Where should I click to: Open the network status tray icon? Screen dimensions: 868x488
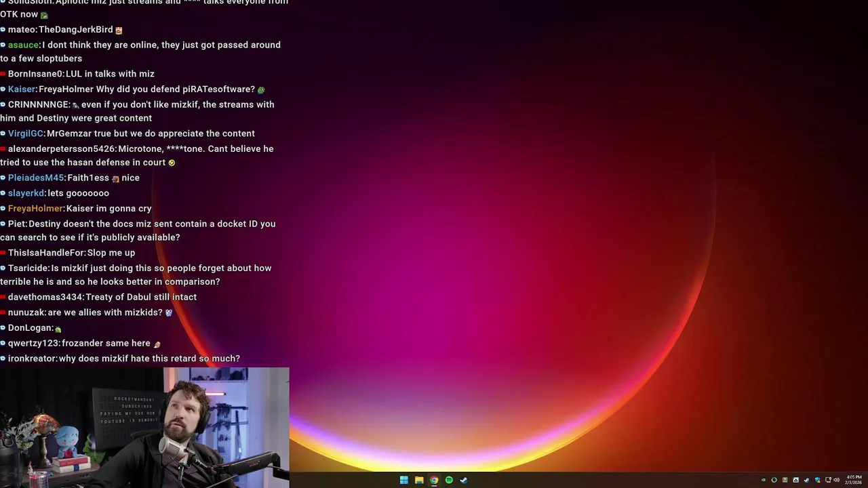click(828, 480)
